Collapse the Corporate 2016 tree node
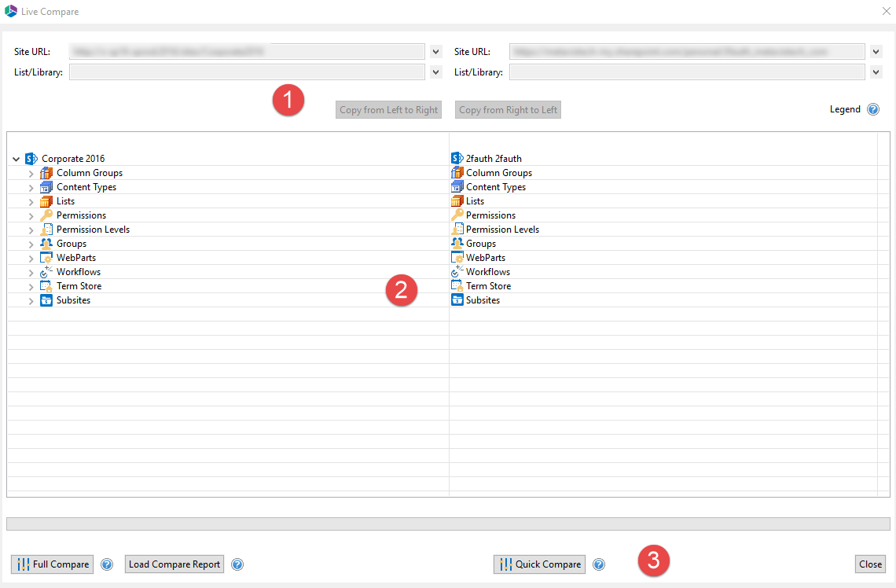The height and width of the screenshot is (588, 896). tap(16, 158)
